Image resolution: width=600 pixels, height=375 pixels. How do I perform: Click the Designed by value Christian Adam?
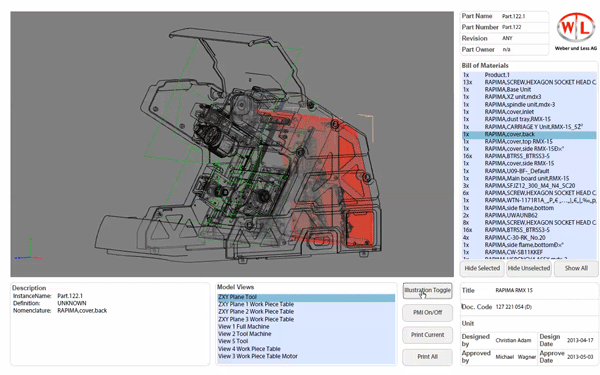(x=513, y=340)
